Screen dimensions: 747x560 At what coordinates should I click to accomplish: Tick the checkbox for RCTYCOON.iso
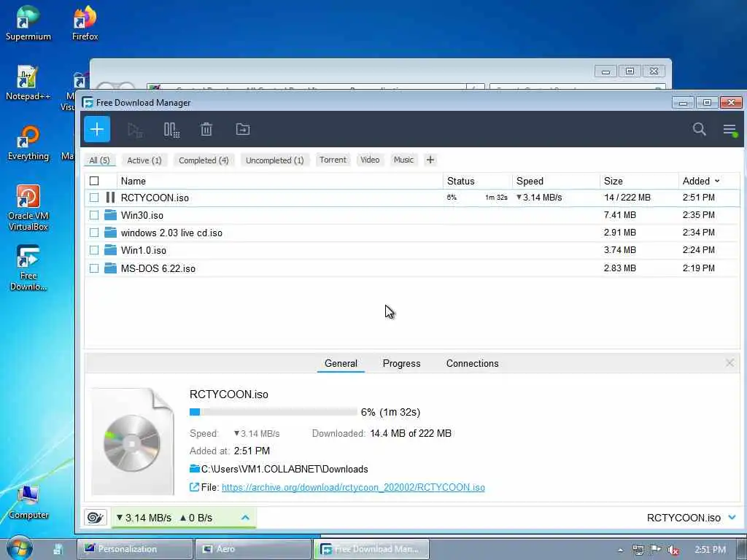click(94, 197)
